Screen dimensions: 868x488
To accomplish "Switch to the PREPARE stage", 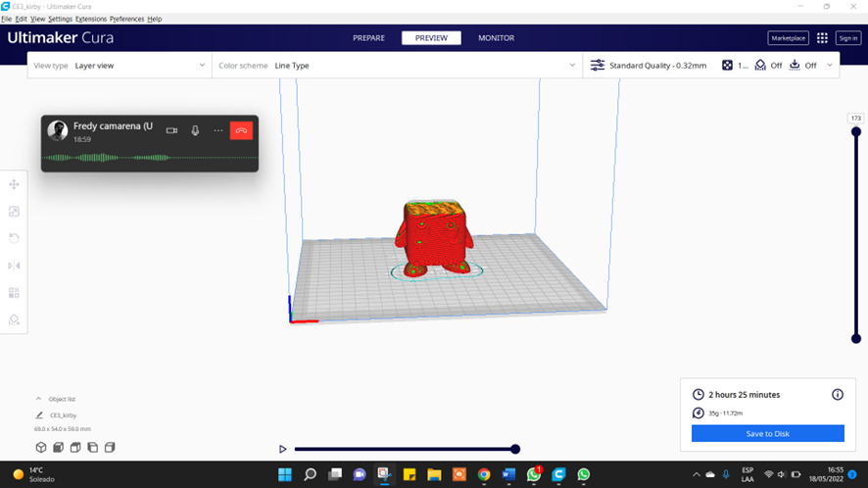I will pos(368,37).
